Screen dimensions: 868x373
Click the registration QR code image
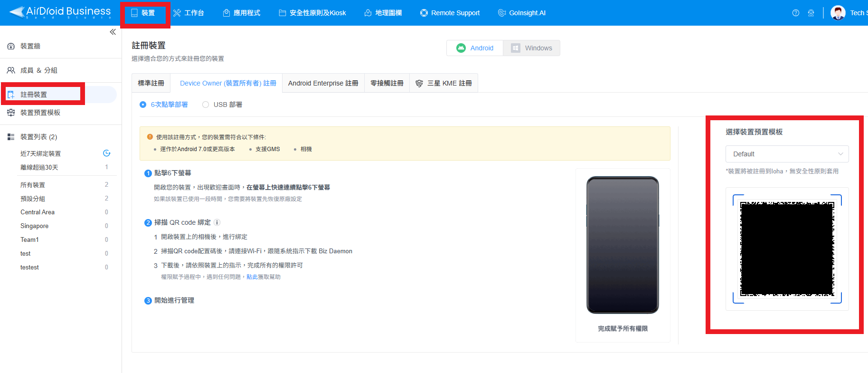coord(787,249)
